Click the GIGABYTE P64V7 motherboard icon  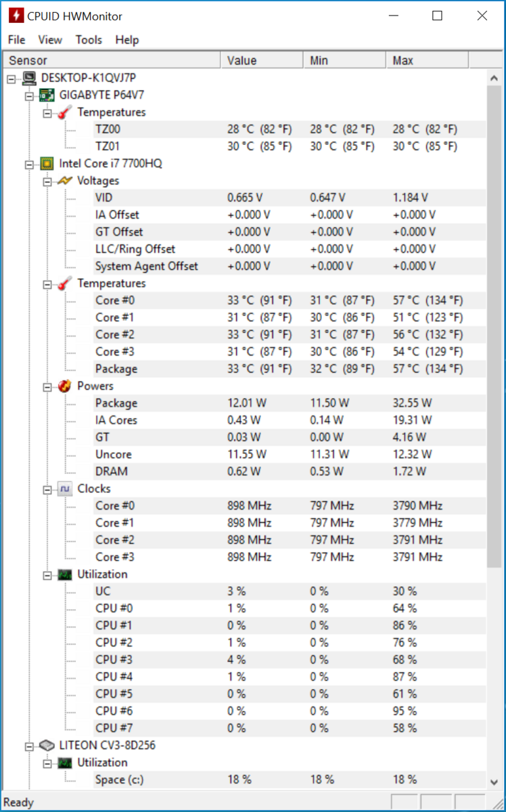48,95
